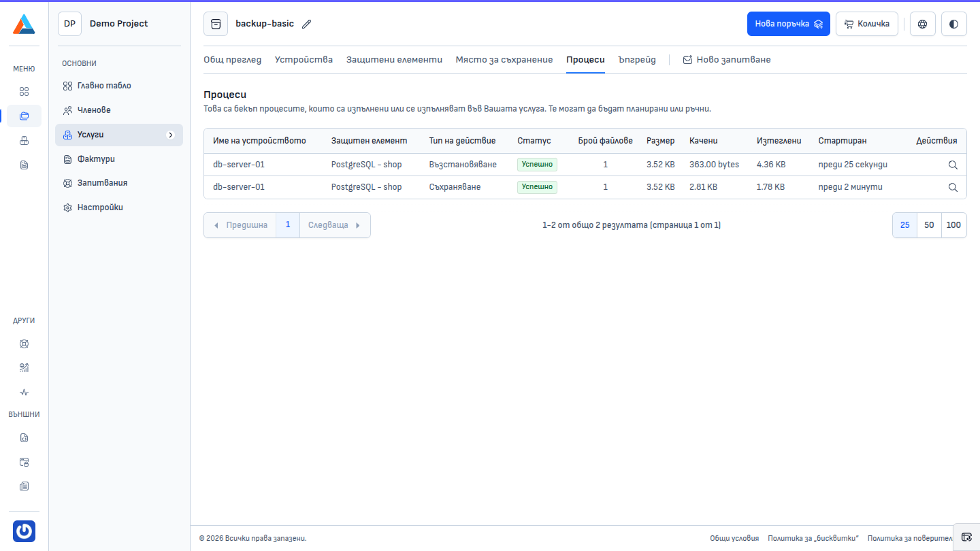Viewport: 980px width, 551px height.
Task: Click the app logo at top left
Action: (x=24, y=24)
